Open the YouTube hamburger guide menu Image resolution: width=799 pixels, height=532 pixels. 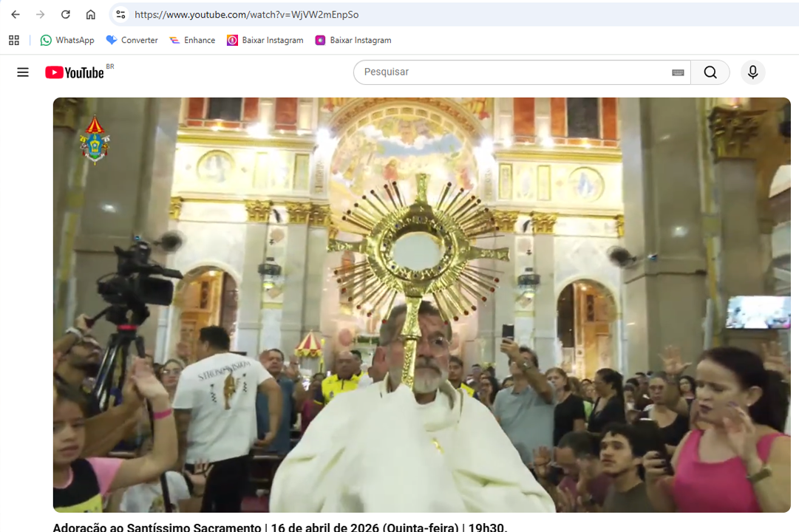(x=23, y=72)
